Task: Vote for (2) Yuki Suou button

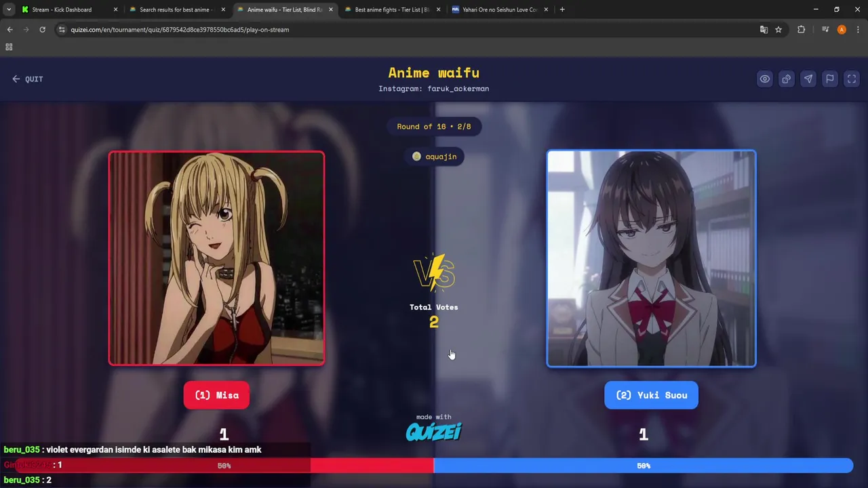Action: click(x=651, y=395)
